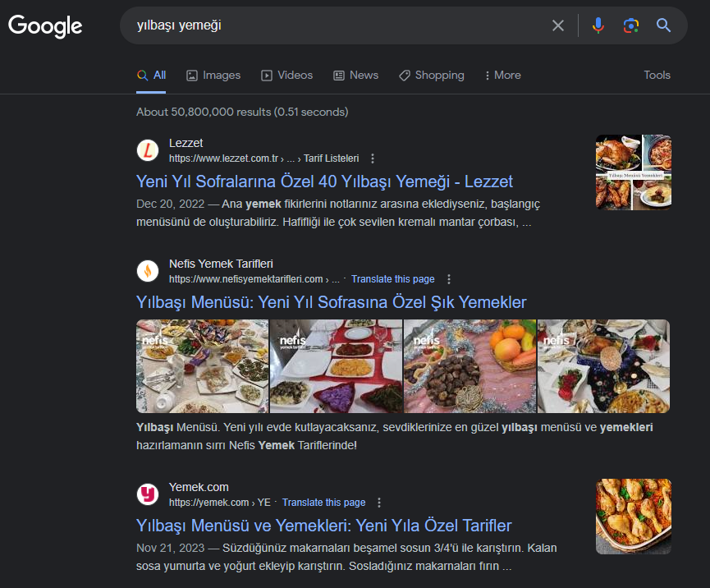Click the Lezzet site name text
This screenshot has width=710, height=588.
[x=186, y=143]
